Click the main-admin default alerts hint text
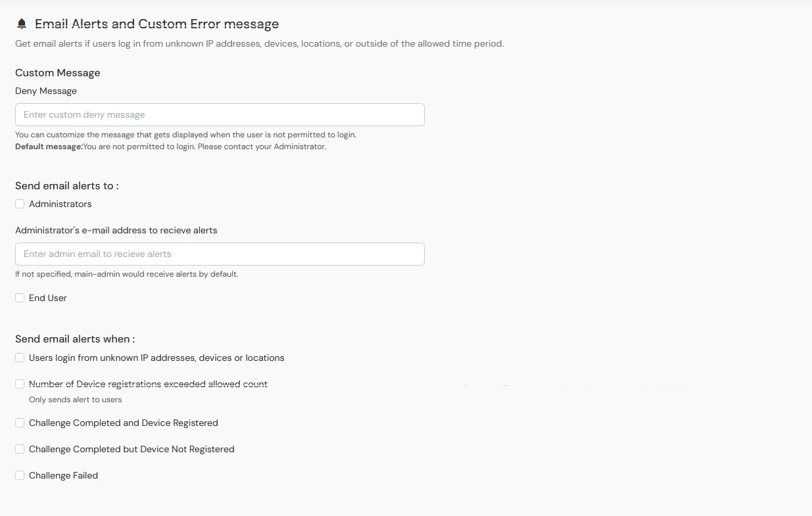 (x=126, y=274)
